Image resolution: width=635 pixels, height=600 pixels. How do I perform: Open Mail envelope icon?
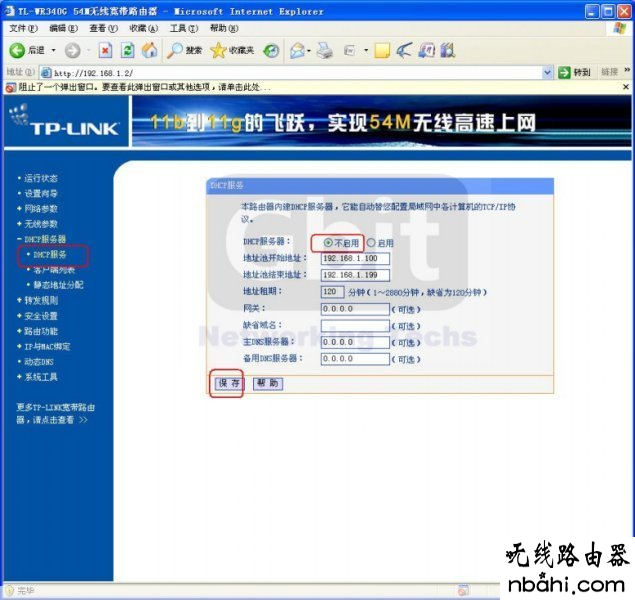pos(297,50)
